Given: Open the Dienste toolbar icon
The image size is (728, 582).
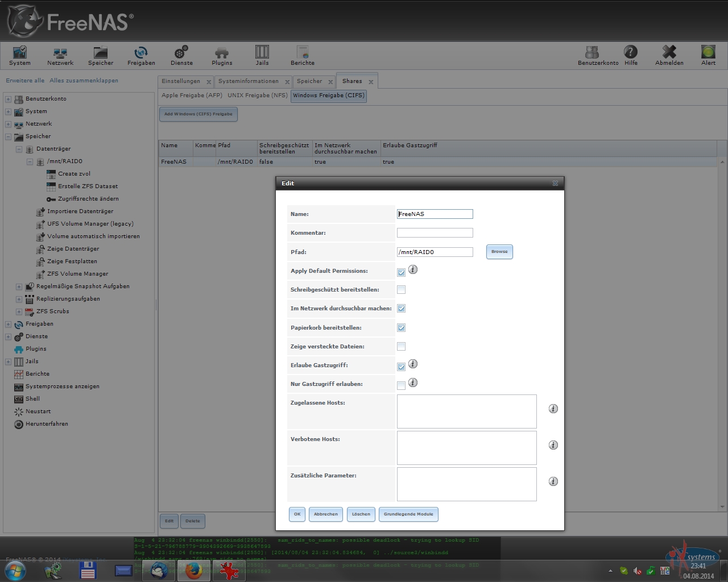Looking at the screenshot, I should coord(181,56).
